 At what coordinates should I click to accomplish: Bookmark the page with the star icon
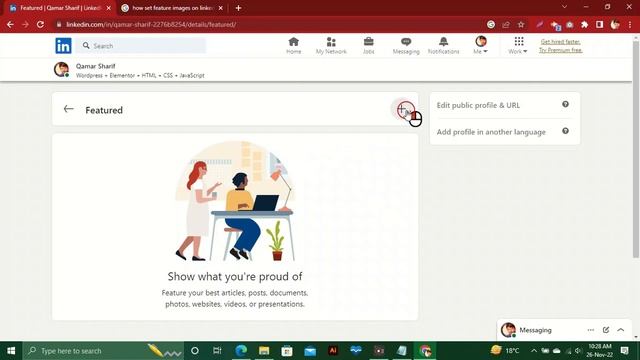pyautogui.click(x=521, y=24)
